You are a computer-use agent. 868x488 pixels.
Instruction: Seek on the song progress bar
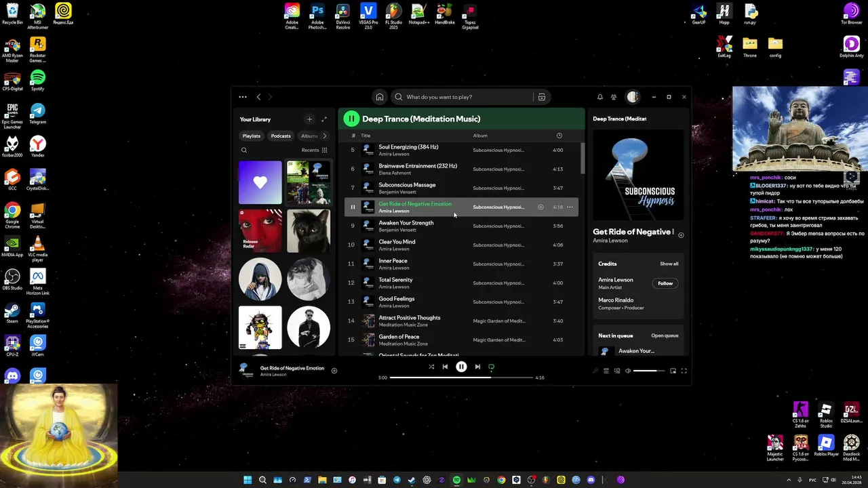point(462,378)
